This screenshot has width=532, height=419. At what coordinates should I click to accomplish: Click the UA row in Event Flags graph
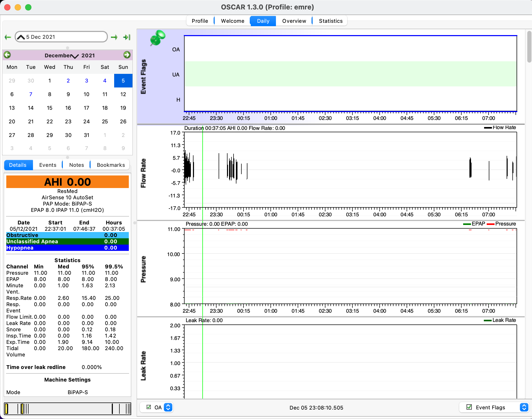(351, 74)
